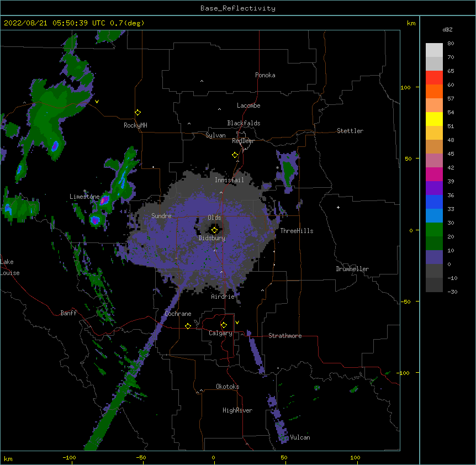The width and height of the screenshot is (476, 465).
Task: Click the yellow diamond marker near RockyMH
Action: tap(138, 113)
